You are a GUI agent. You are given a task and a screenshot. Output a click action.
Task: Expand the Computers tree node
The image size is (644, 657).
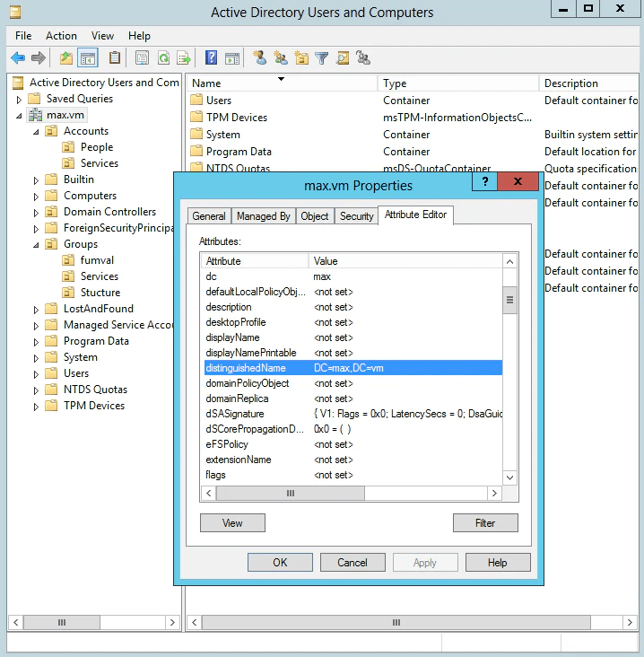(36, 197)
